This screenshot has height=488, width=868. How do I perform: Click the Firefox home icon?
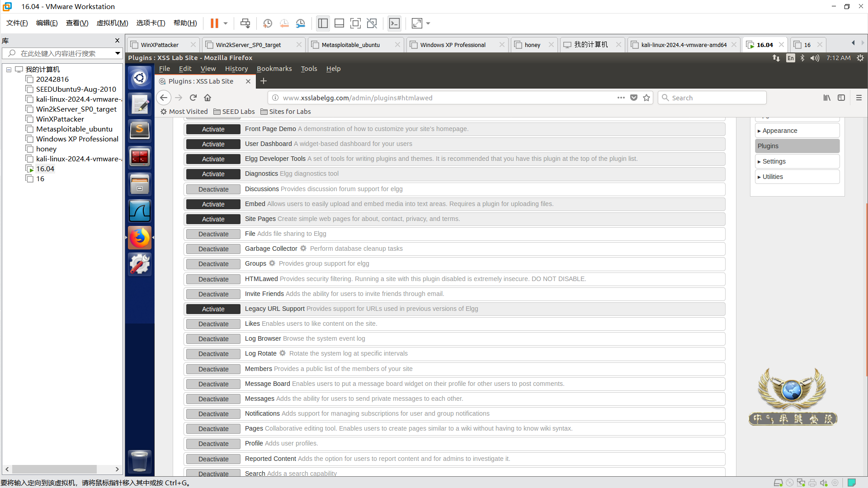click(208, 98)
